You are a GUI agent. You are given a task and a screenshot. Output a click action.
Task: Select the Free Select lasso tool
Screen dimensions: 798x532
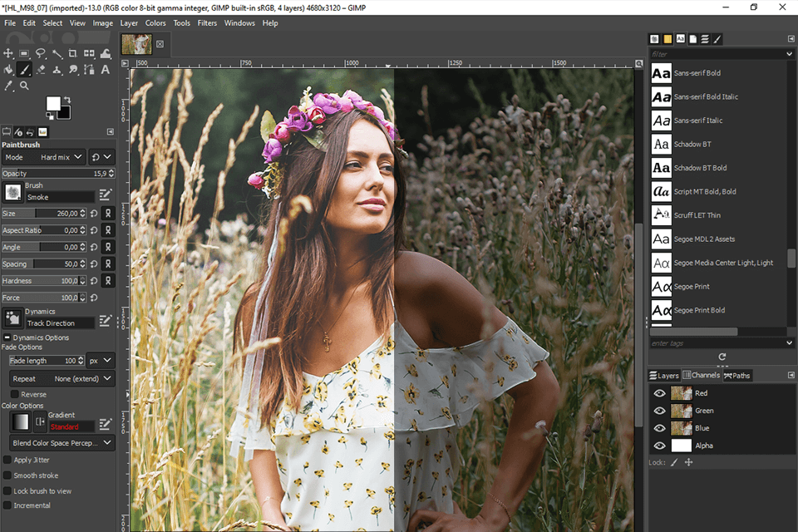(41, 54)
